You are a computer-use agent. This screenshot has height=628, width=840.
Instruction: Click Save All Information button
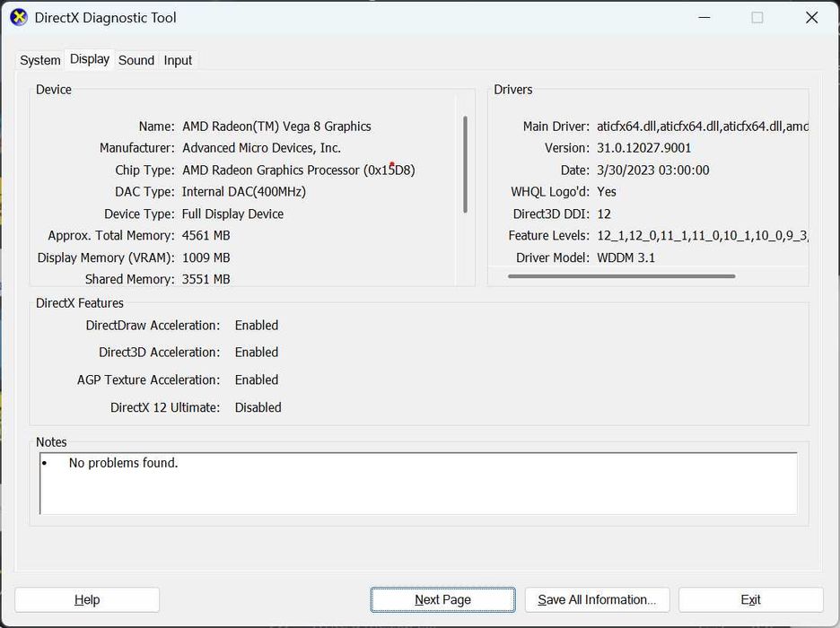point(597,599)
